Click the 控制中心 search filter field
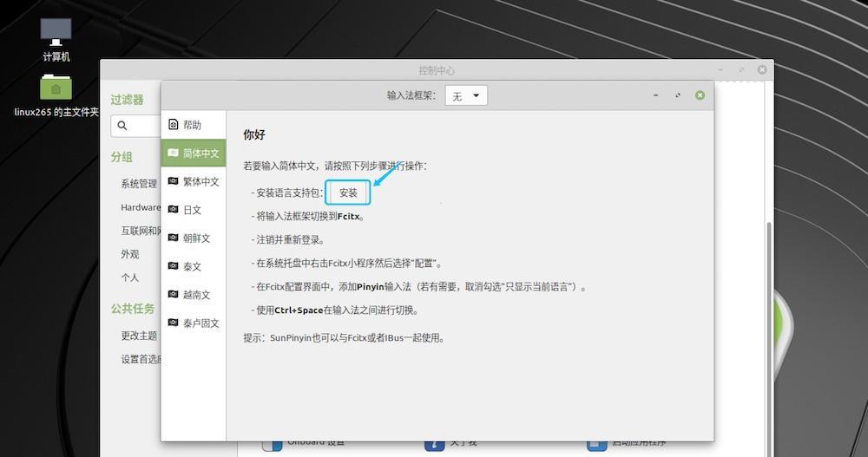Viewport: 868px width, 457px height. pyautogui.click(x=136, y=126)
